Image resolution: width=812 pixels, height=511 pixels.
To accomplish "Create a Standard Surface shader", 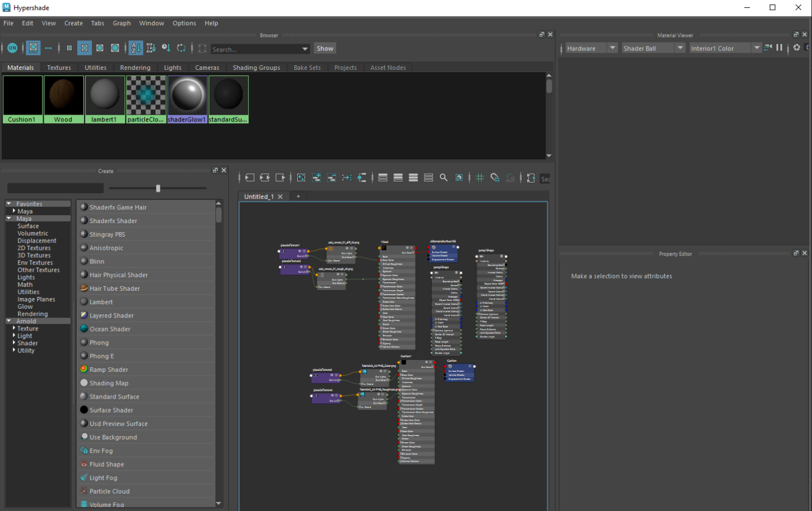I will click(147, 396).
